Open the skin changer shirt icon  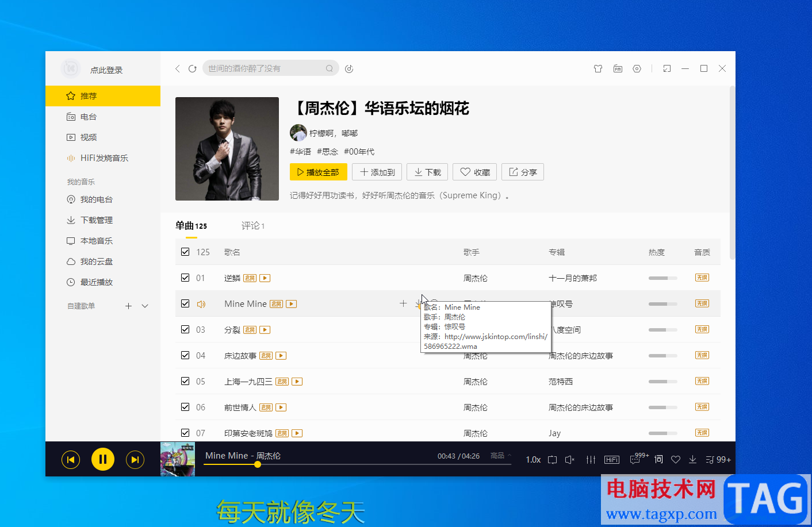(x=598, y=68)
